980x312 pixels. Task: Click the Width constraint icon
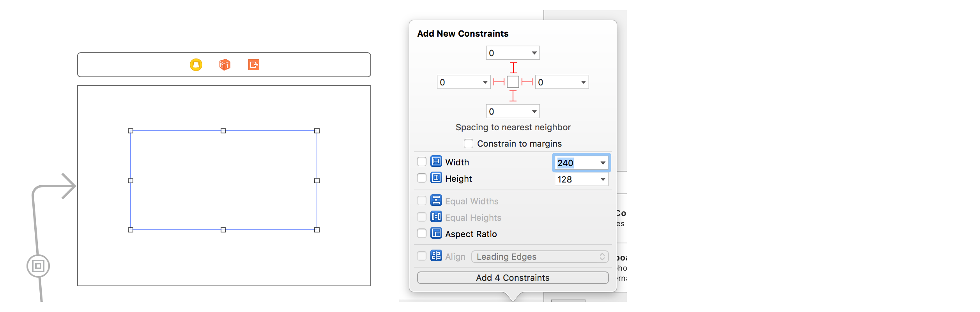[x=436, y=161]
